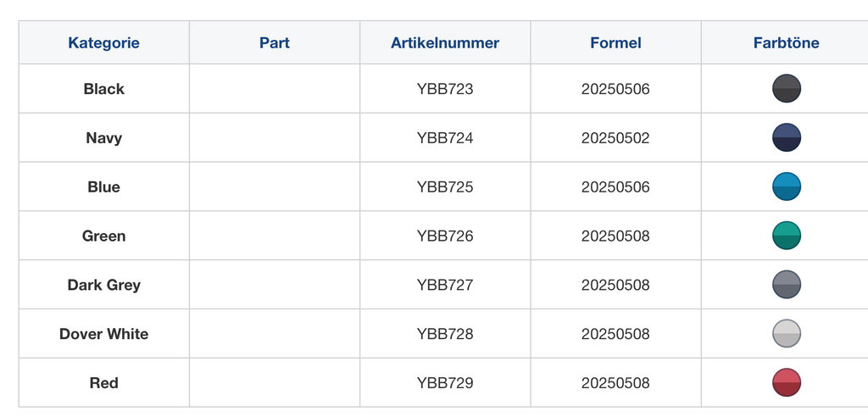Choose the Green color swatch circle
868x417 pixels.
pos(787,236)
